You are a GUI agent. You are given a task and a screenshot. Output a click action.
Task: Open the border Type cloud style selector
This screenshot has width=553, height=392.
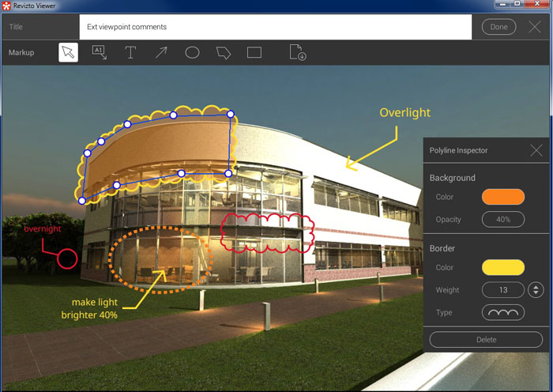[x=503, y=313]
